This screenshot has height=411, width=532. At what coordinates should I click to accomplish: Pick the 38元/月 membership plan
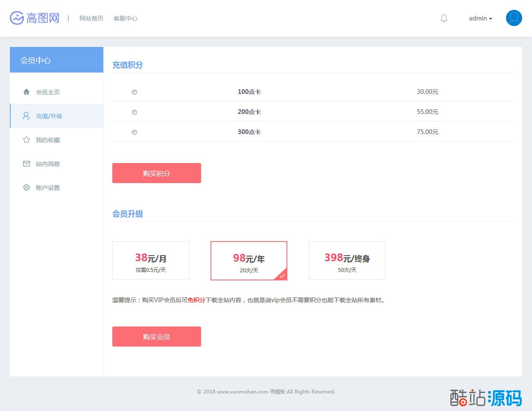(151, 260)
